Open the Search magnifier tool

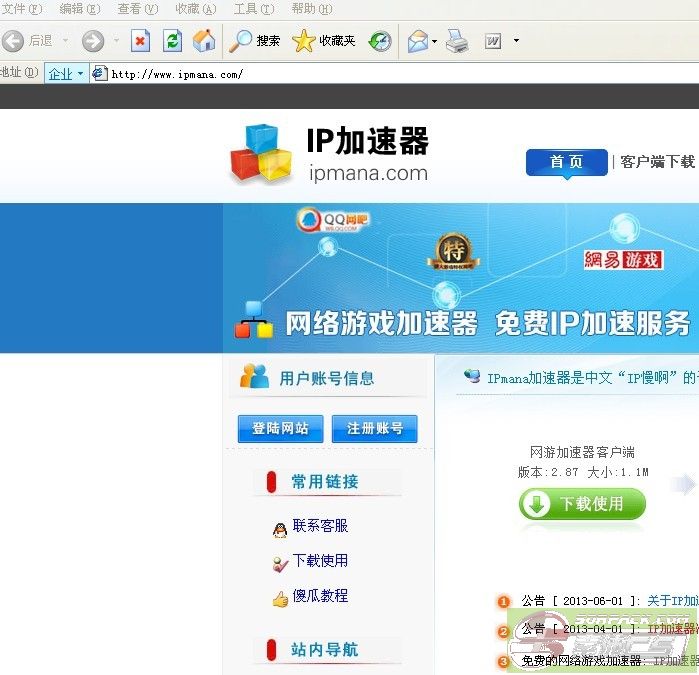(x=254, y=41)
